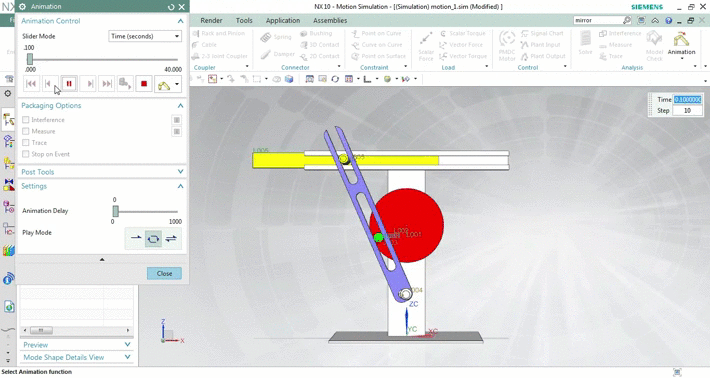Close the Animation dialog with Close button

164,273
